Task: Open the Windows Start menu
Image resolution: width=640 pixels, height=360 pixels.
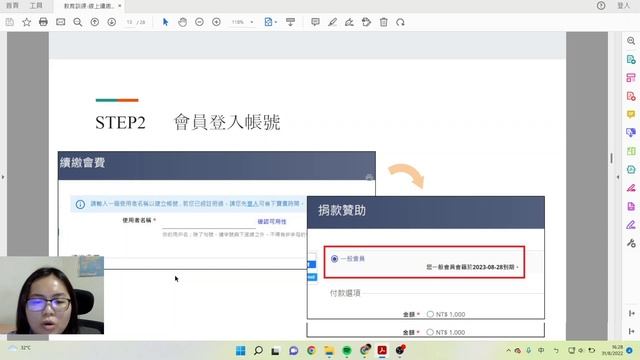Action: tap(241, 351)
